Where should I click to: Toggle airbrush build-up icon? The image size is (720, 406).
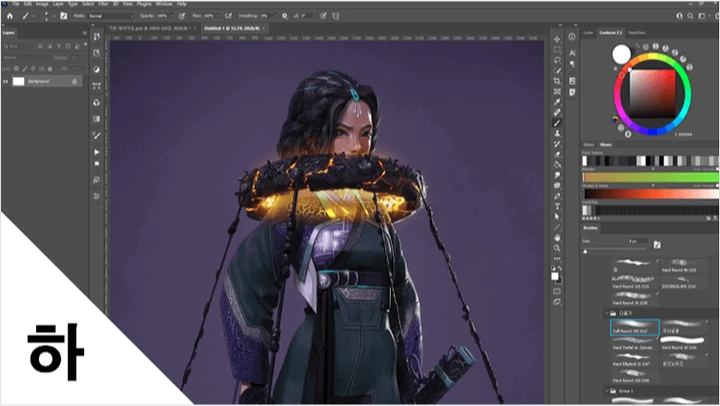click(228, 16)
